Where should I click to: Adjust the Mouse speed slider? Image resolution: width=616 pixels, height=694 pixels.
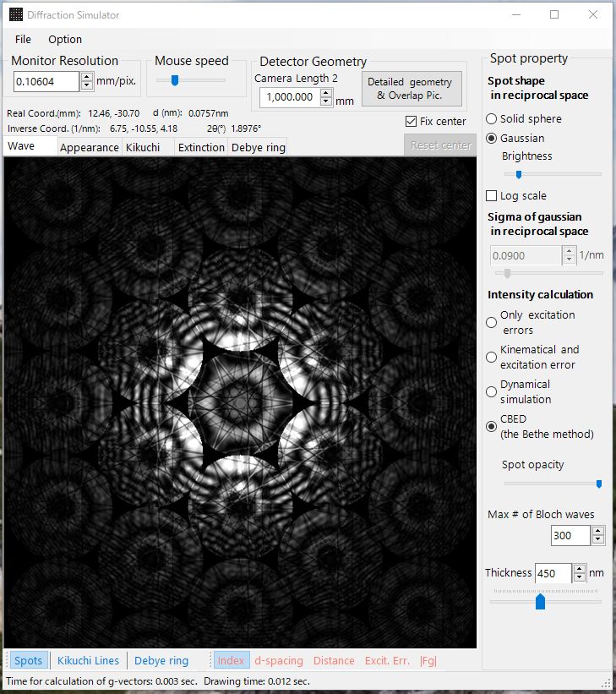pos(175,80)
